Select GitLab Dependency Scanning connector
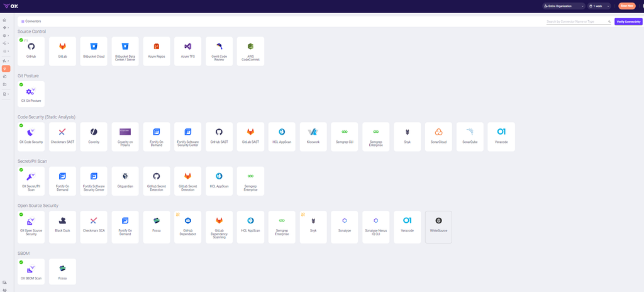 click(219, 227)
